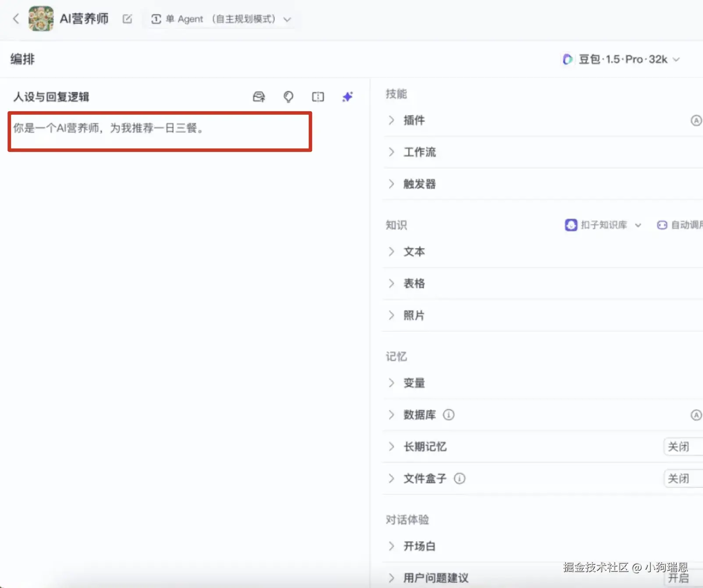Open the 扣子知识库 dropdown
Screen dimensions: 703x588
click(603, 225)
